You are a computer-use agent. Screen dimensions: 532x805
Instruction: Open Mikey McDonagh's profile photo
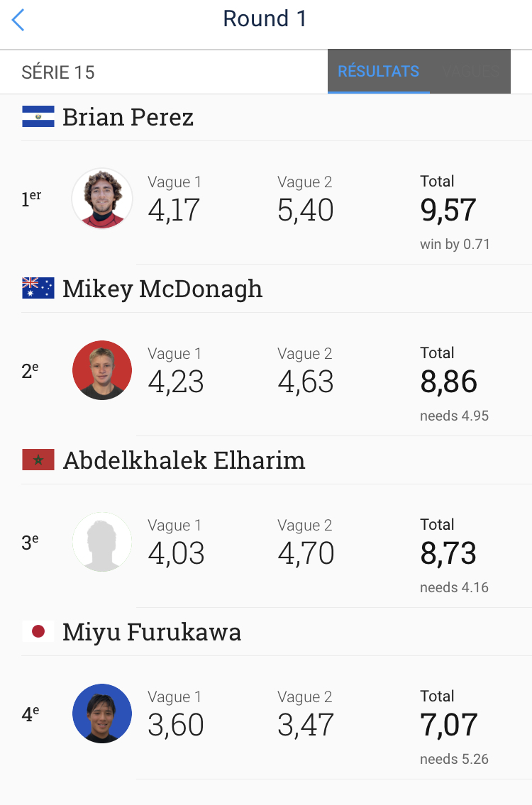click(102, 370)
